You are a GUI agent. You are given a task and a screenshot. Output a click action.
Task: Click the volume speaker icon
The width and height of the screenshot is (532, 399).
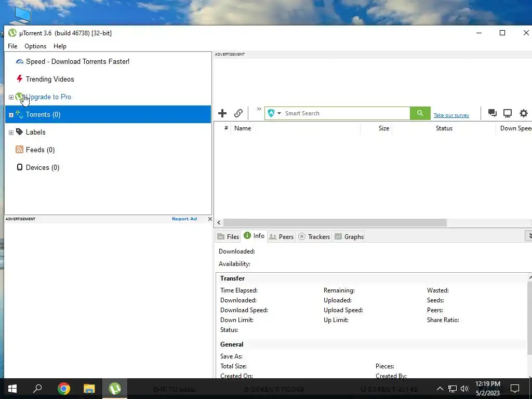[464, 389]
